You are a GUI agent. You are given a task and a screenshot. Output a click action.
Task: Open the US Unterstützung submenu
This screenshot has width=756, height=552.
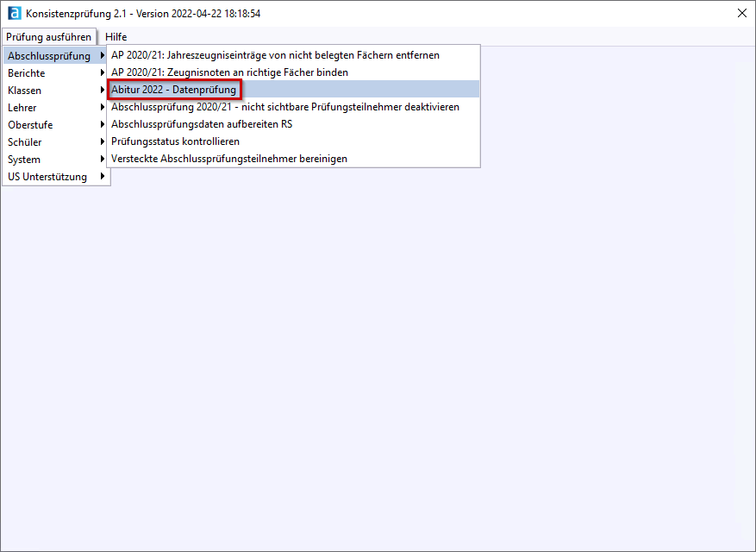(55, 177)
